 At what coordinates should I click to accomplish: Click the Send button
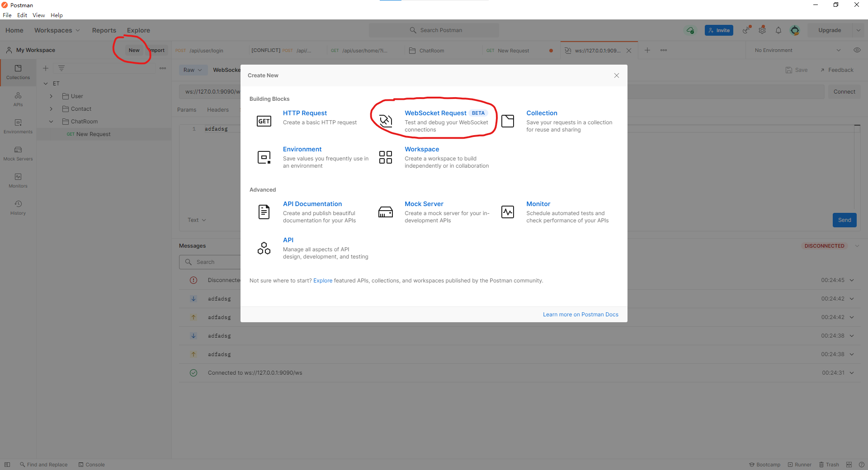pyautogui.click(x=844, y=220)
